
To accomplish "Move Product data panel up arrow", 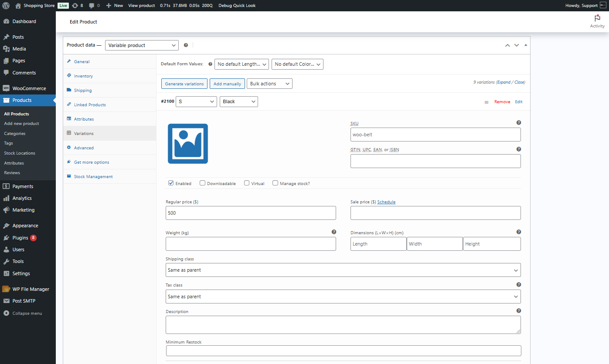I will click(x=507, y=45).
